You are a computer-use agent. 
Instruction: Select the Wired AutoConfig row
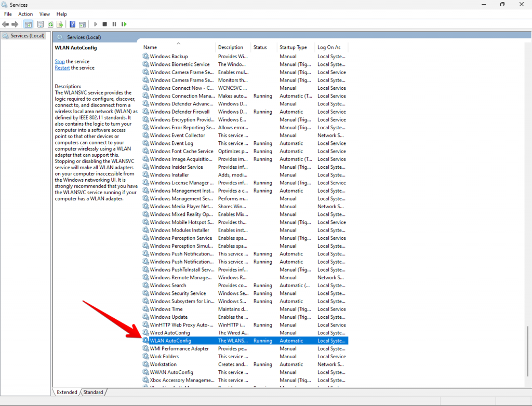245,333
